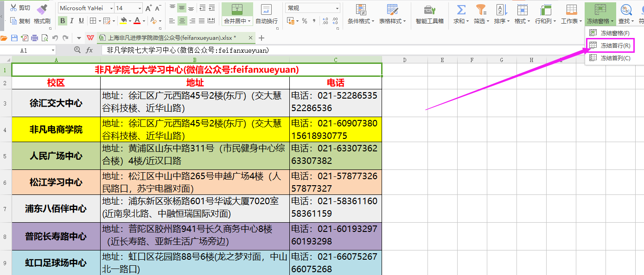Click the increase indent icon

click(x=212, y=8)
